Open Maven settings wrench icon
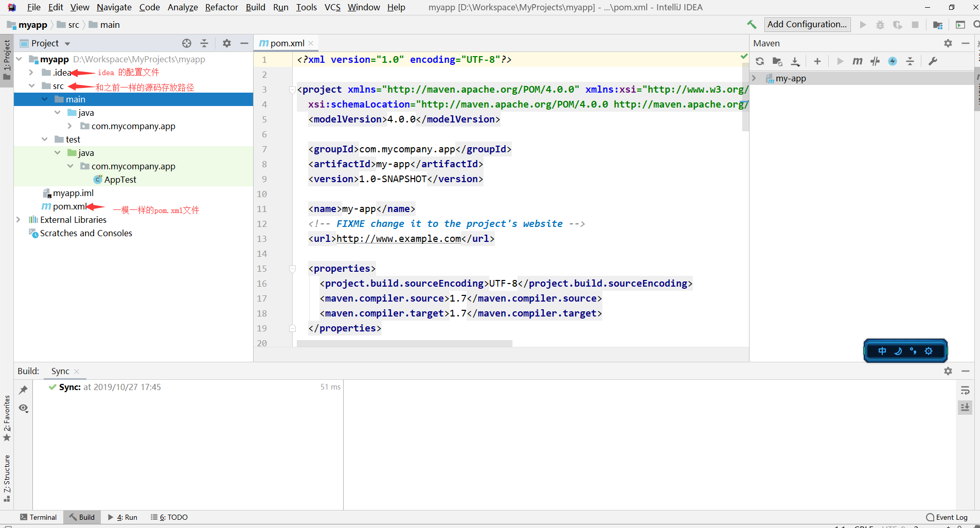 pos(933,62)
